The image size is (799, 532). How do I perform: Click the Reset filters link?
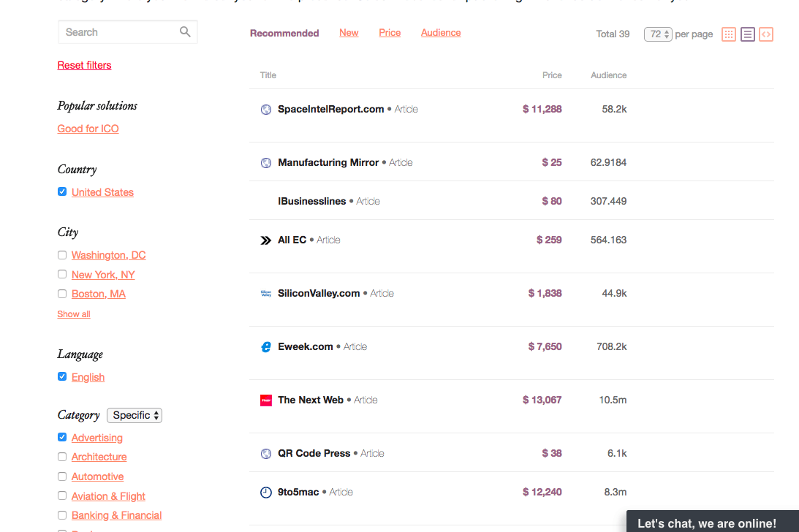click(85, 65)
